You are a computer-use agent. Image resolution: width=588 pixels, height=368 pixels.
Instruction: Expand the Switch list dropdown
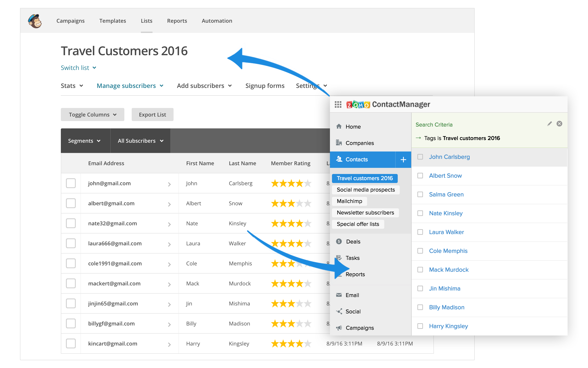[78, 68]
